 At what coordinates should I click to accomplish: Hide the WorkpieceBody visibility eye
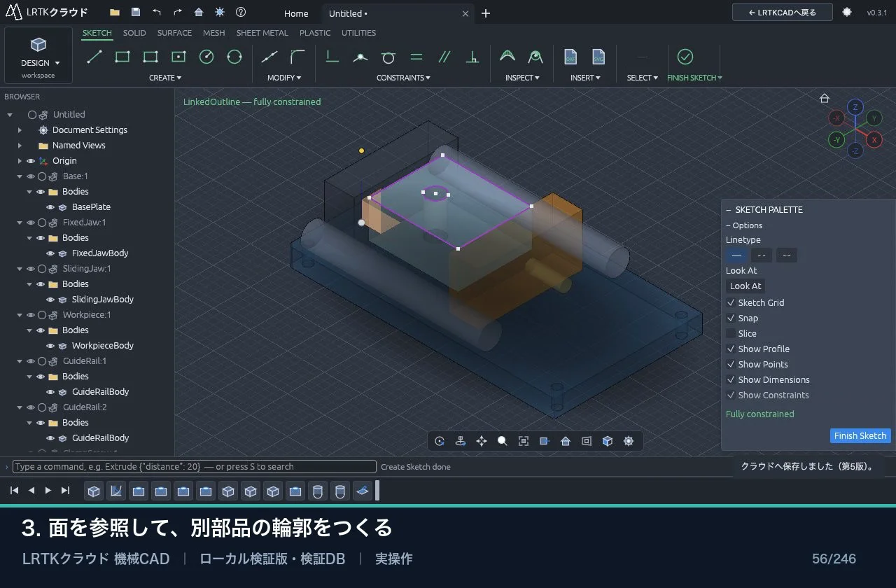[50, 346]
